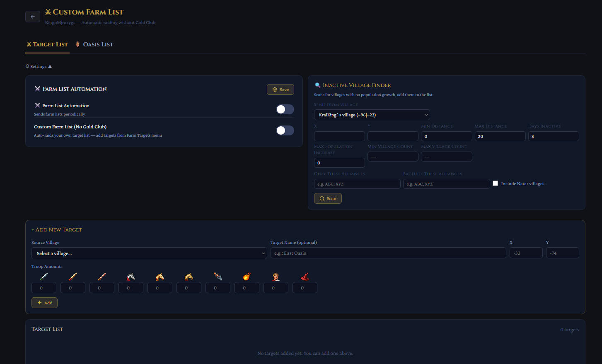The height and width of the screenshot is (364, 602).
Task: Expand the Source Village selector
Action: [149, 253]
